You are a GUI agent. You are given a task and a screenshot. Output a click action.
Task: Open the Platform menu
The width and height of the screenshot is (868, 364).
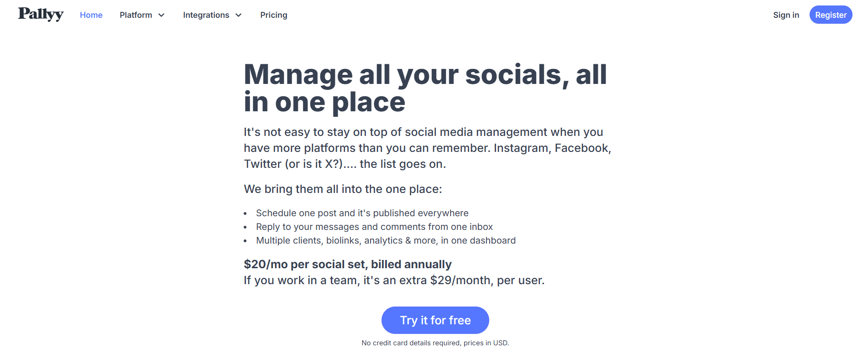pos(136,15)
